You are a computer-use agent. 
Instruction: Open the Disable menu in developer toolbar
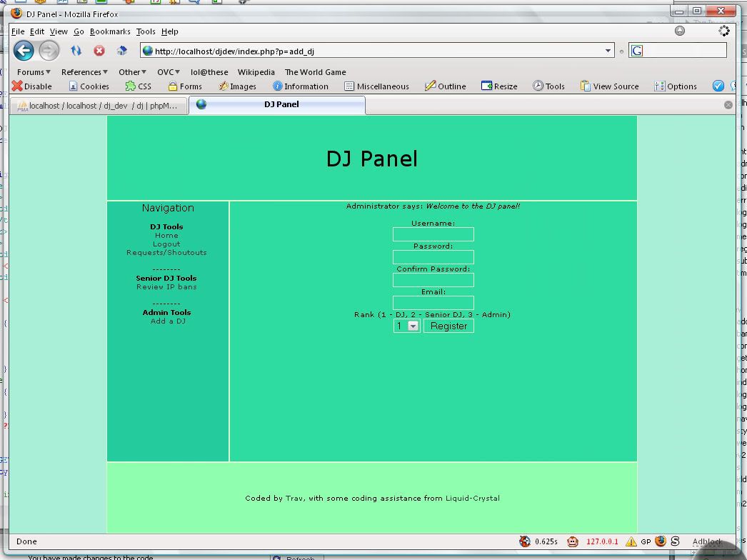[31, 86]
